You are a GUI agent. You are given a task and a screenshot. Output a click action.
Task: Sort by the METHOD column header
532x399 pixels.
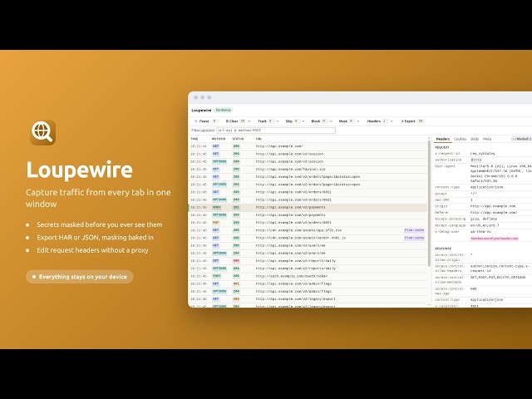point(219,139)
